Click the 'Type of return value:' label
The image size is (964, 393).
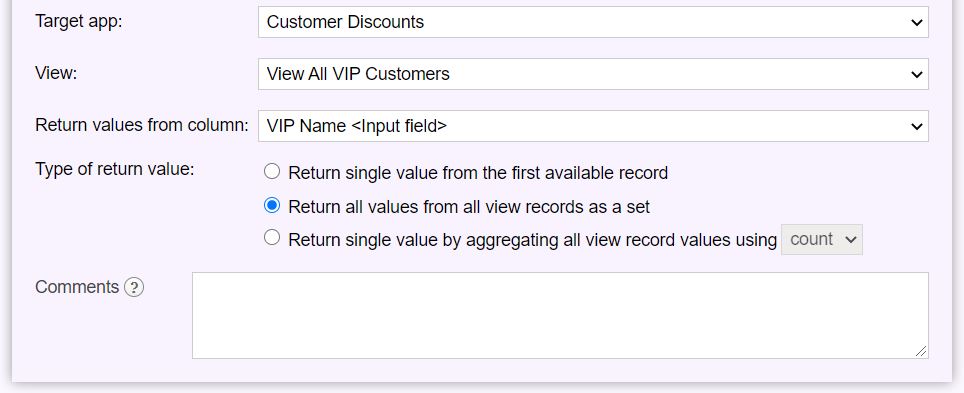[115, 169]
